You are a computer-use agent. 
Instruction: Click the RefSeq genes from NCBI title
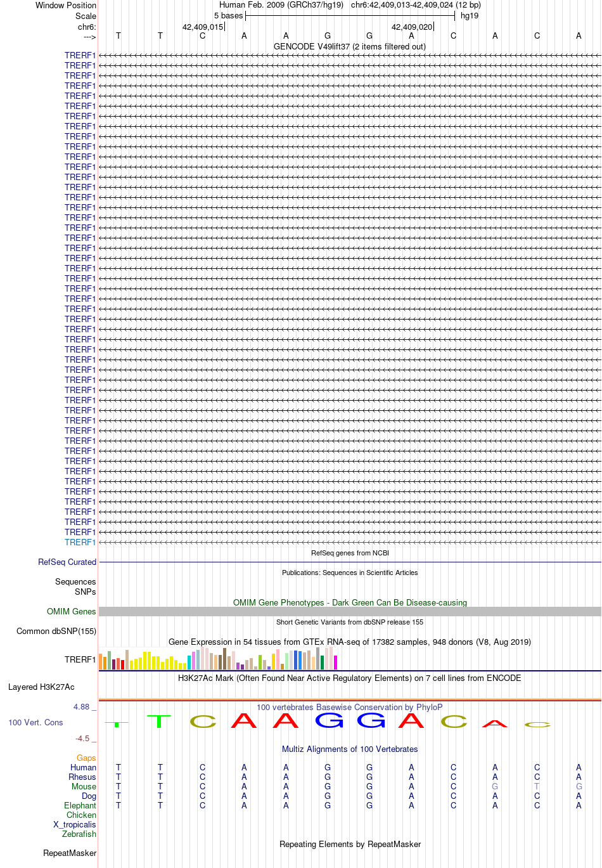pos(350,554)
